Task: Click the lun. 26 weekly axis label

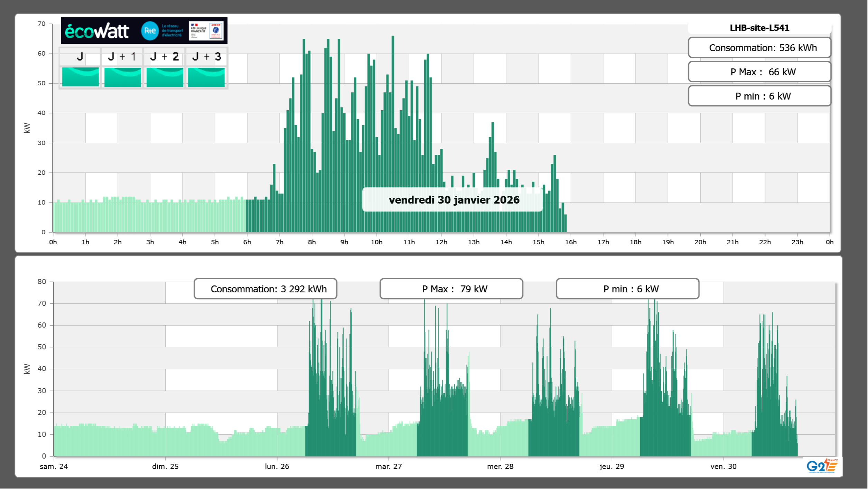Action: [x=277, y=466]
